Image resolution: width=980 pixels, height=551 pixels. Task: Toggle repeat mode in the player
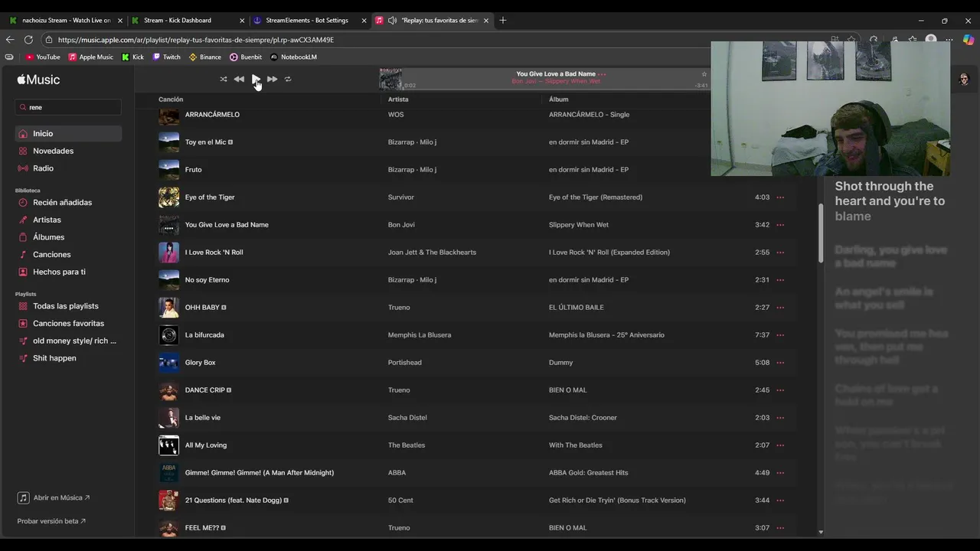click(x=288, y=79)
